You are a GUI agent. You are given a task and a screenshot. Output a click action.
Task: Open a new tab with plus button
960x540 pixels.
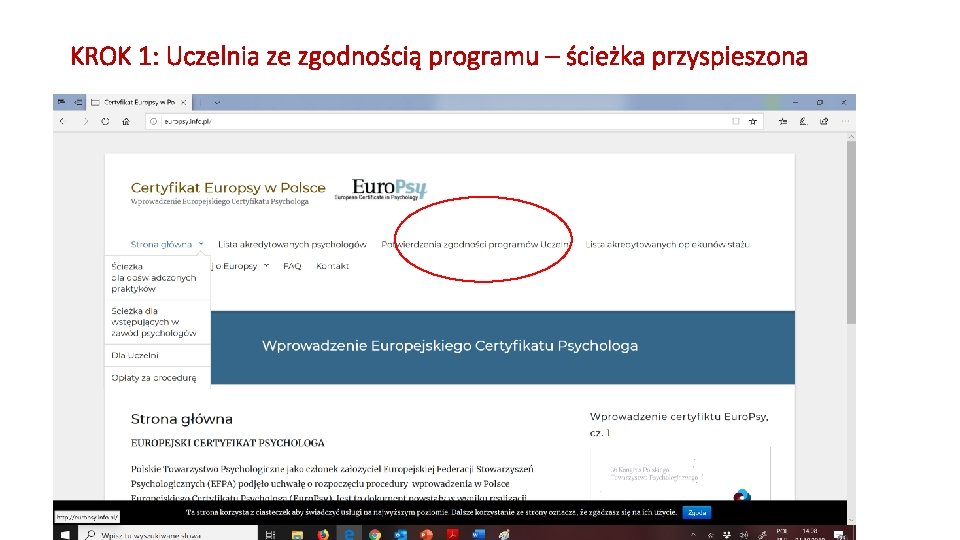(x=201, y=102)
